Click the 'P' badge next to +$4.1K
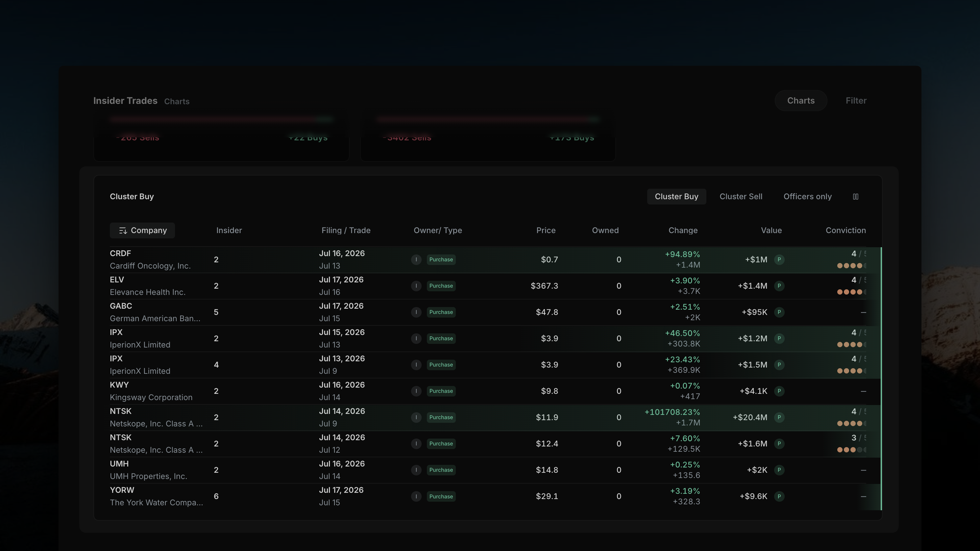980x551 pixels. tap(779, 391)
